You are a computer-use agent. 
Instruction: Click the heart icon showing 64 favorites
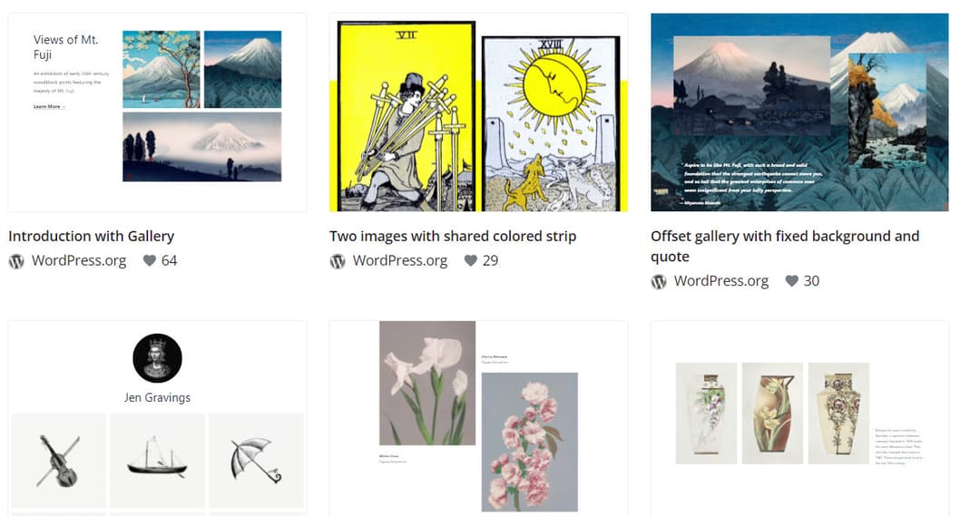(150, 260)
